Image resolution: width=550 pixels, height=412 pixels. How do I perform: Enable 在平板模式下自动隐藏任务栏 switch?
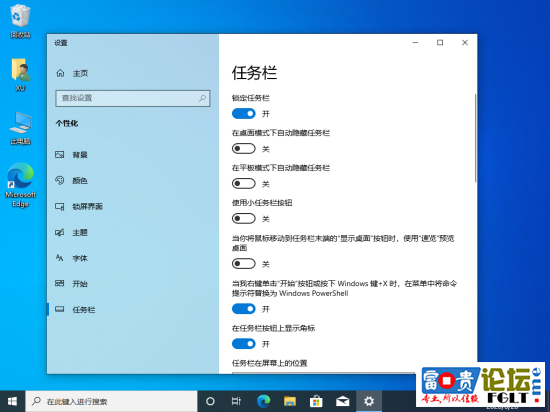[x=244, y=183]
